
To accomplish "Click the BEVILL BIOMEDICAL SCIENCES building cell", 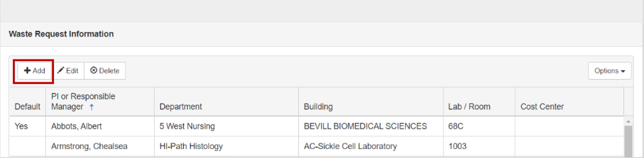I will pyautogui.click(x=365, y=126).
